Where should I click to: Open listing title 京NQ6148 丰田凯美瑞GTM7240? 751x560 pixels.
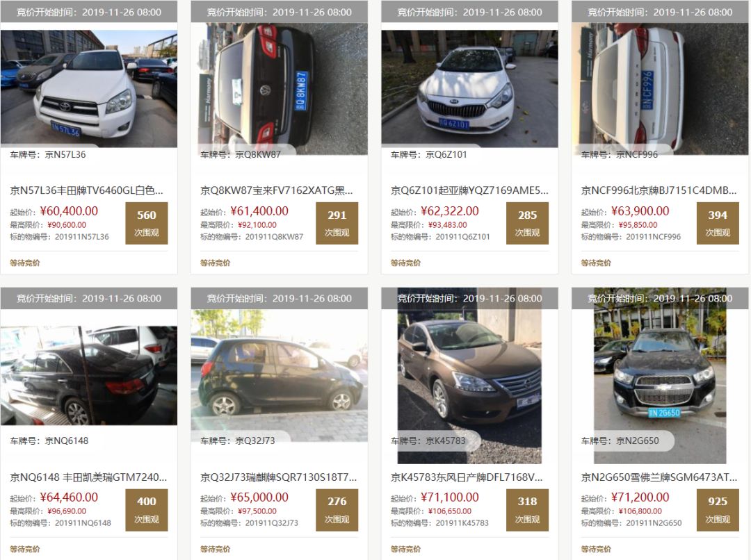pos(88,477)
